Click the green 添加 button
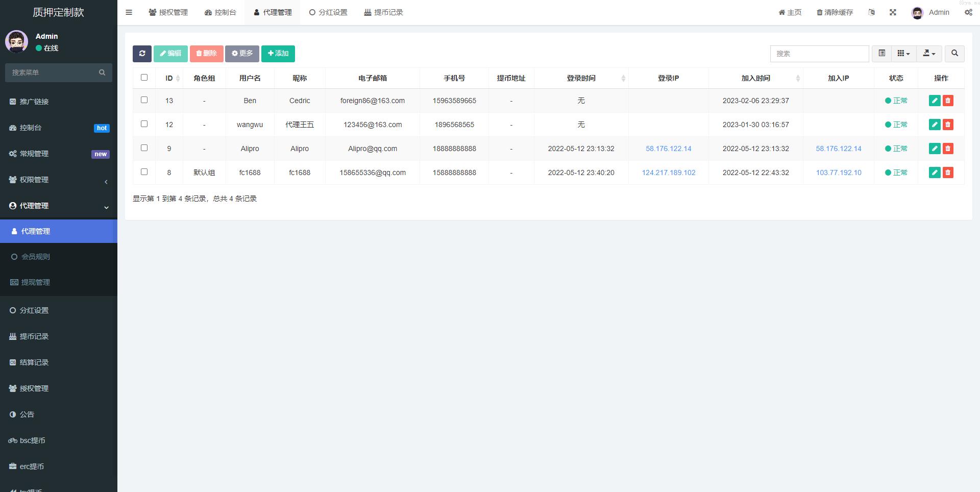The image size is (980, 492). (x=278, y=54)
